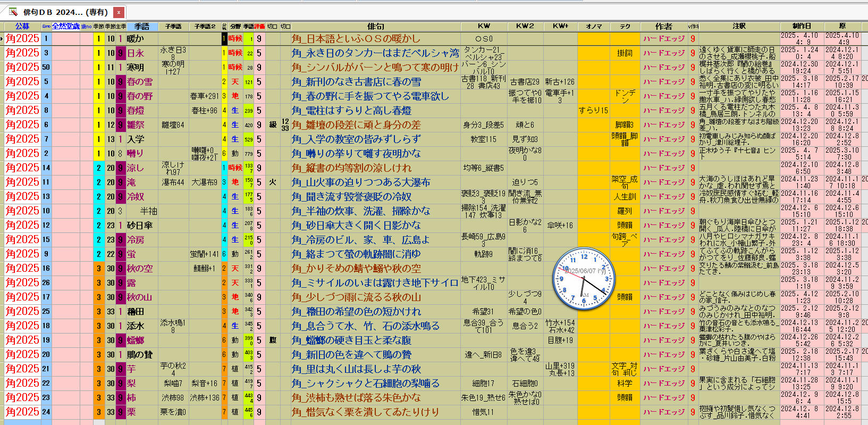
Task: Select the 公募 column header
Action: (x=22, y=26)
